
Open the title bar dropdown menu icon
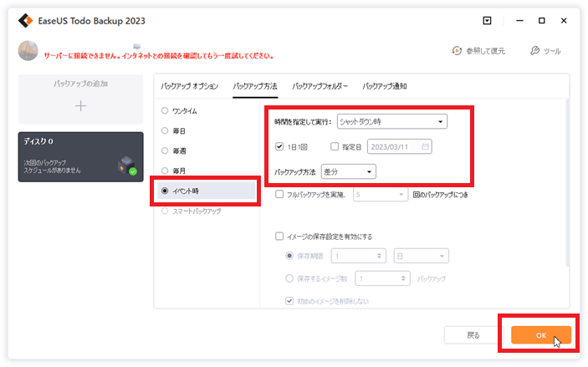coord(488,20)
